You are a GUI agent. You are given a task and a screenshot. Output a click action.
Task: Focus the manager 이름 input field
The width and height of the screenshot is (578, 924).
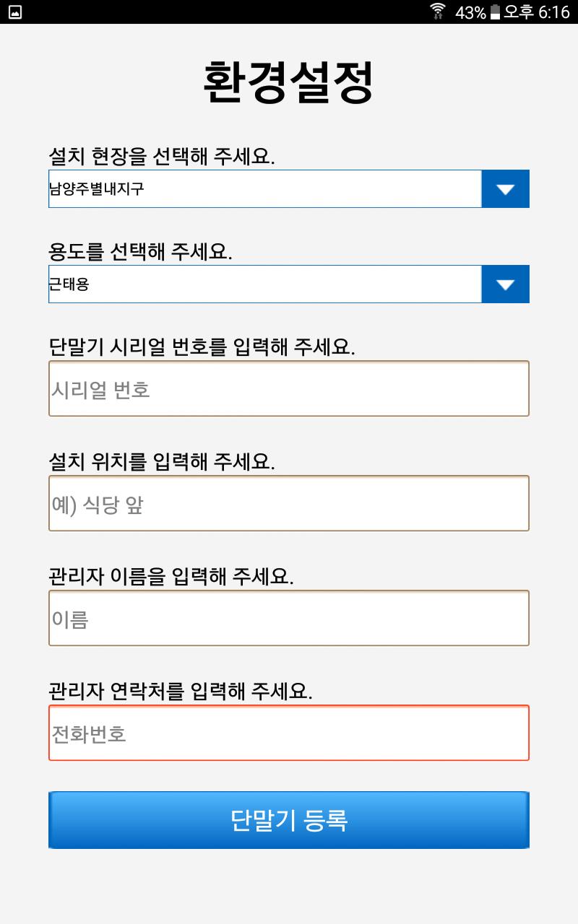tap(289, 619)
